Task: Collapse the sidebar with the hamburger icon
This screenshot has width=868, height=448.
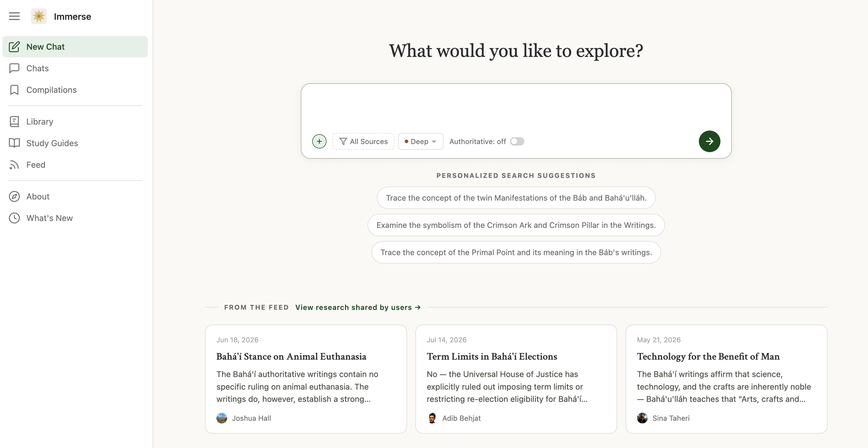Action: 14,16
